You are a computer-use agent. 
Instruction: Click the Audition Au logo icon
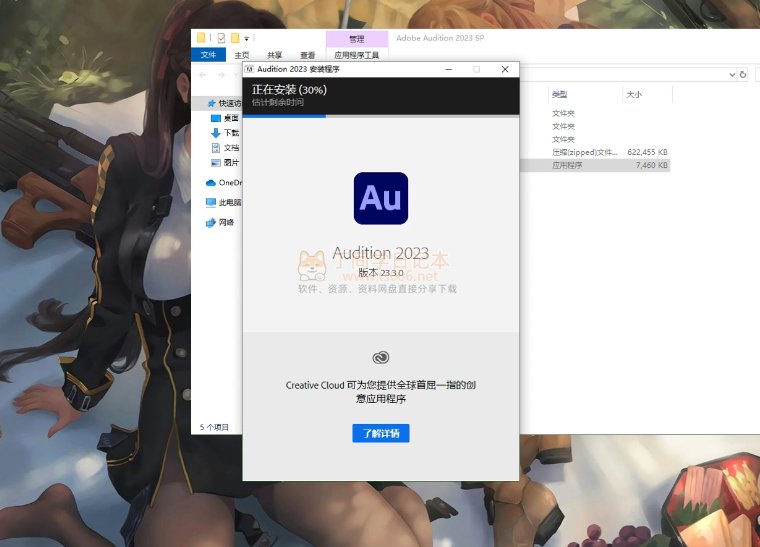(380, 197)
